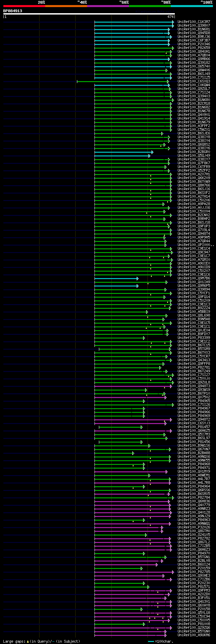Image resolution: width=216 pixels, height=644 pixels.
Task: Select the UniRef100_Q5QJ49 label
Action: (194, 155)
